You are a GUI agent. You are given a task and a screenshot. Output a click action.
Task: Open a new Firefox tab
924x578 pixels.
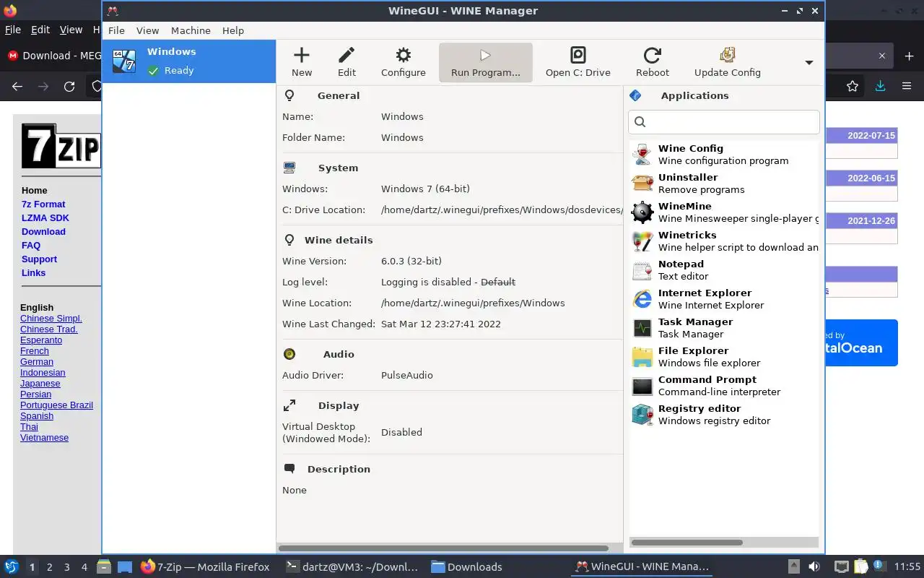point(909,56)
